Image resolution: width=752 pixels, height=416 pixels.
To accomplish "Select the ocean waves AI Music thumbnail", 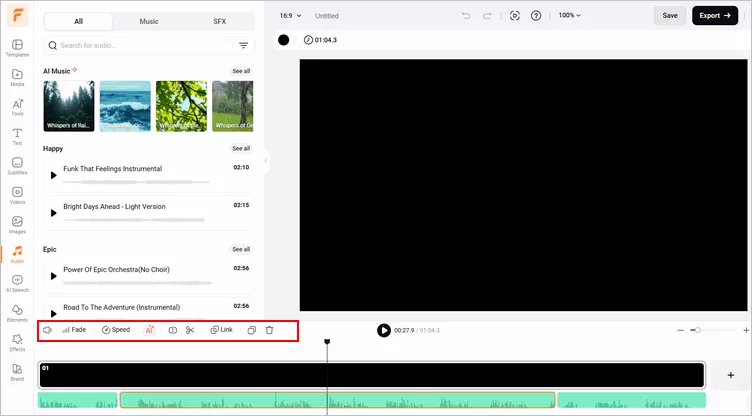I will click(125, 106).
